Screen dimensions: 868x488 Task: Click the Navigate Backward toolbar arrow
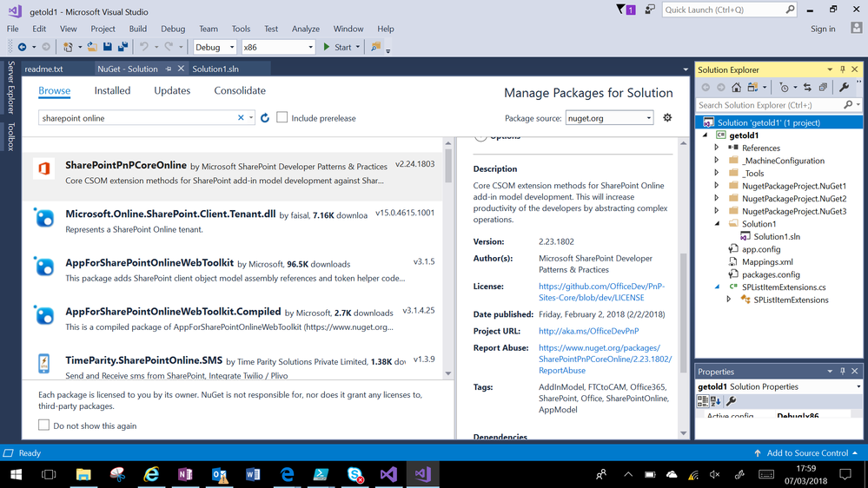click(x=22, y=47)
